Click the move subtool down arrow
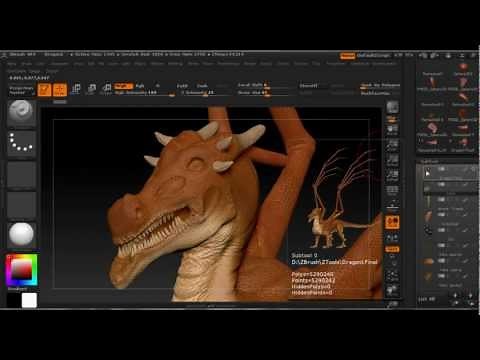This screenshot has width=480, height=360. tap(470, 295)
